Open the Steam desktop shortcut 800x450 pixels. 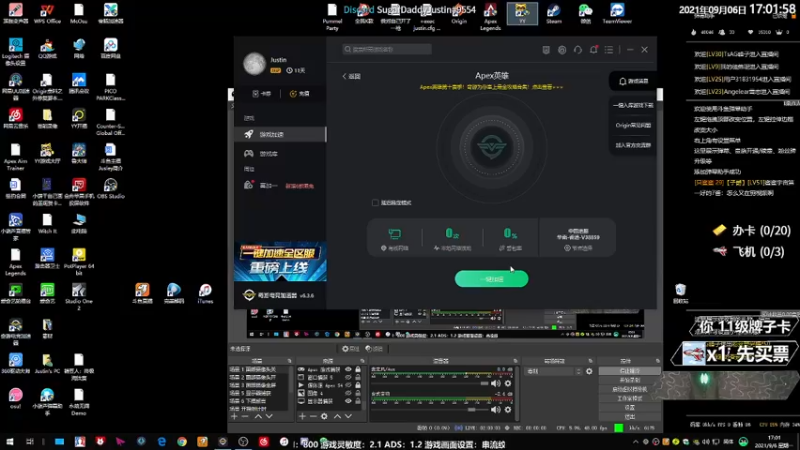point(554,13)
